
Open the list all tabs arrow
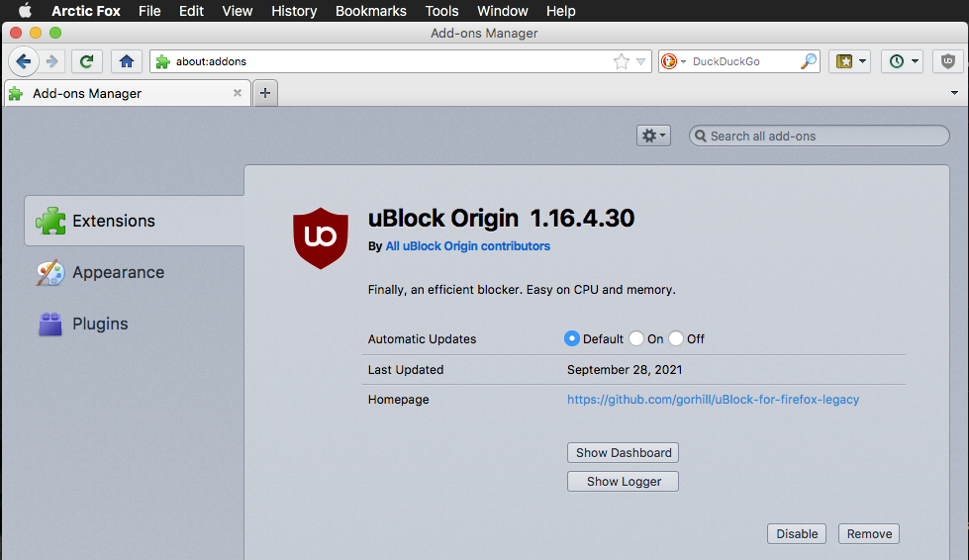(x=955, y=93)
